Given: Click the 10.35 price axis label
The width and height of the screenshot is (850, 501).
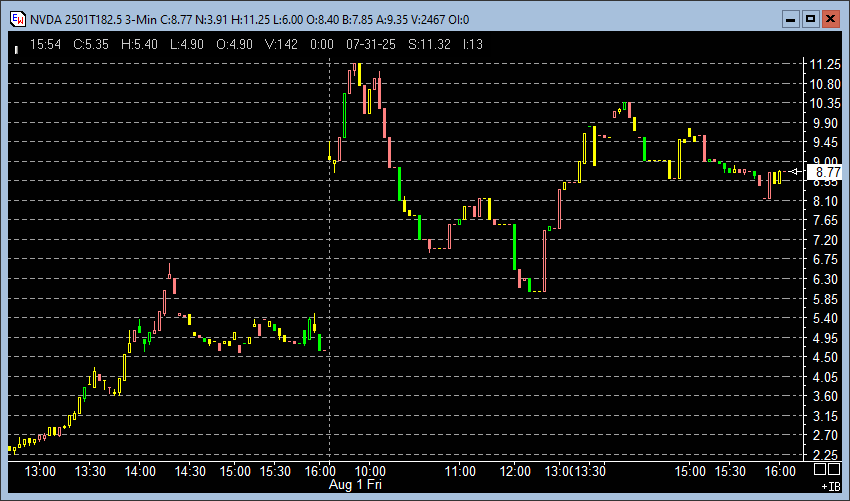Looking at the screenshot, I should coord(825,103).
